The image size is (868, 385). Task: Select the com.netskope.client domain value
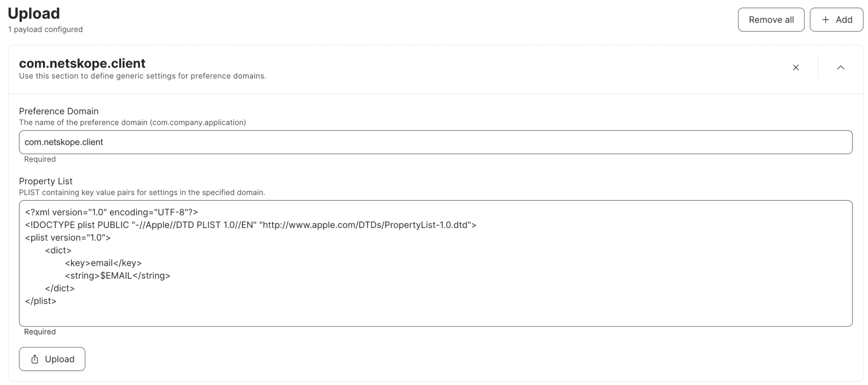pyautogui.click(x=64, y=142)
